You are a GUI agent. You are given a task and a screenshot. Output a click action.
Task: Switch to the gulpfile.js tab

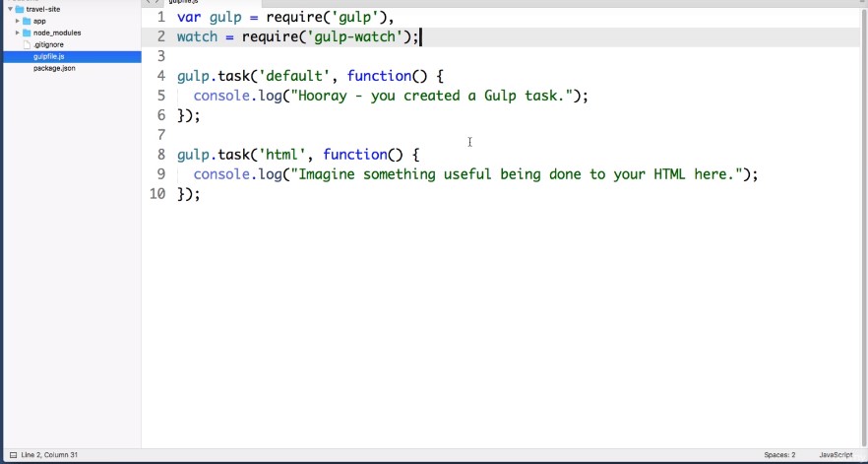click(x=185, y=2)
